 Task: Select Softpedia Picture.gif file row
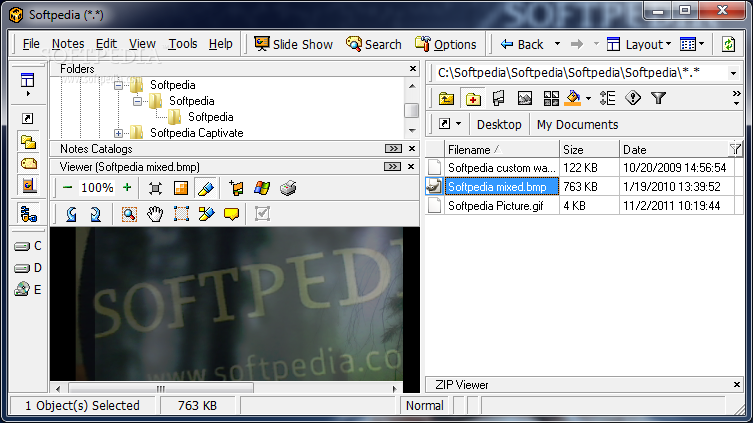pos(584,206)
